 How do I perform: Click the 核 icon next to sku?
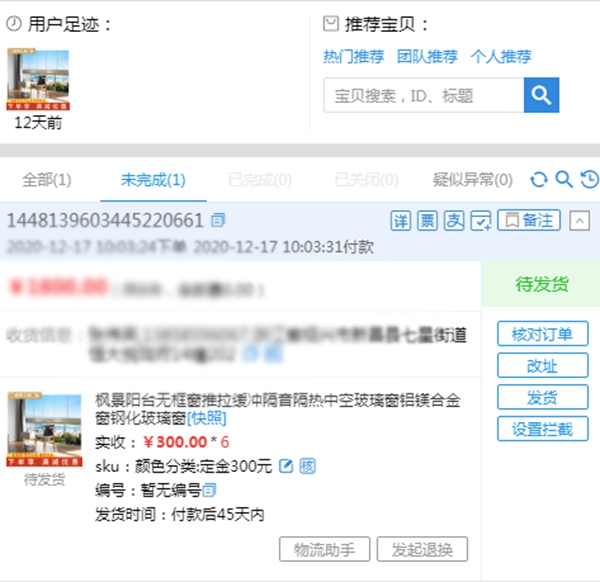(307, 466)
